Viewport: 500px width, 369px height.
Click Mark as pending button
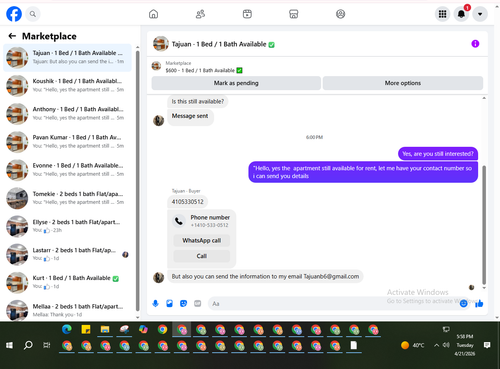click(x=236, y=83)
